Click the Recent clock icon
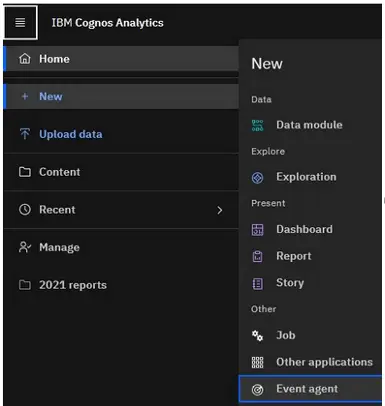This screenshot has height=406, width=385. 25,210
